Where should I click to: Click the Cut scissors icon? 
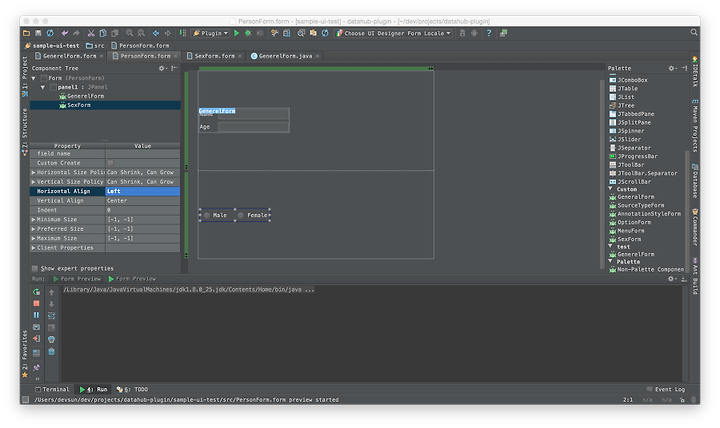tap(91, 33)
